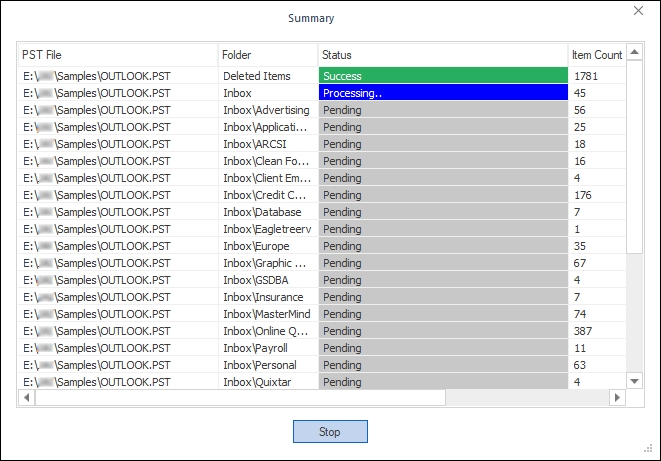The image size is (661, 461).
Task: Click the item count 1781
Action: [x=586, y=76]
